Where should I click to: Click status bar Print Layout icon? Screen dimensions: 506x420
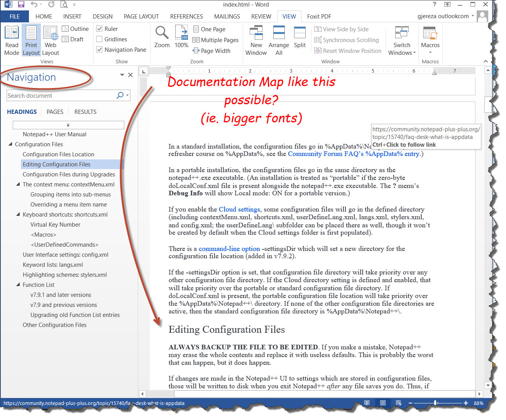tap(382, 403)
